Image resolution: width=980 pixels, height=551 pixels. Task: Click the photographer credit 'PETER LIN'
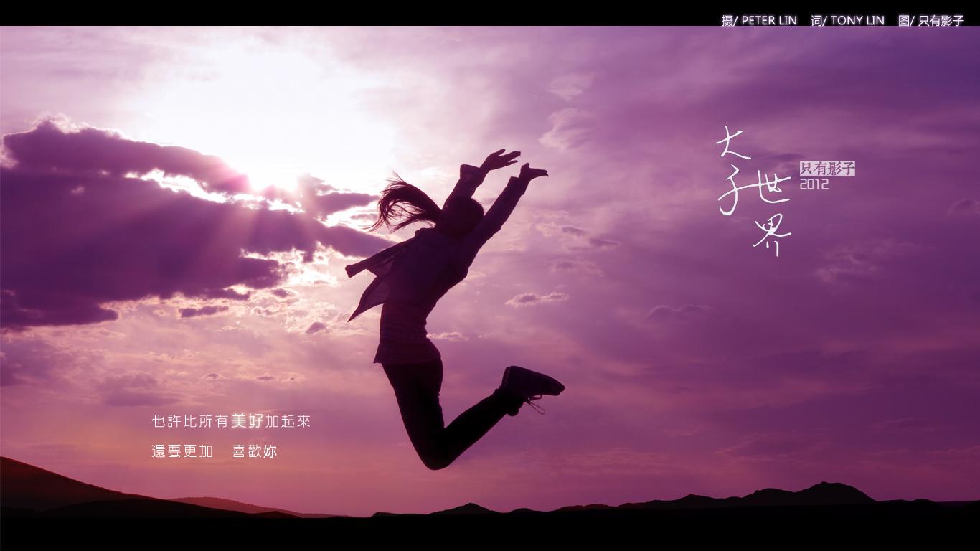[768, 21]
